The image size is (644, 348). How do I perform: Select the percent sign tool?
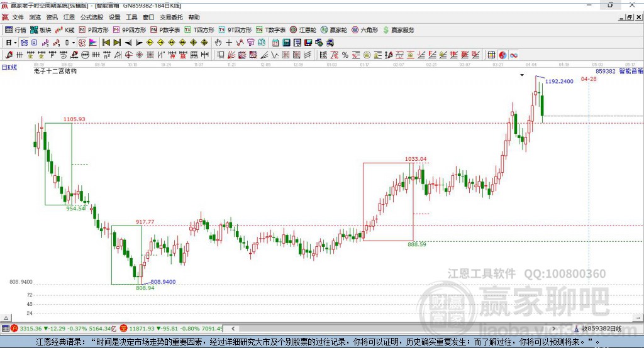[345, 55]
